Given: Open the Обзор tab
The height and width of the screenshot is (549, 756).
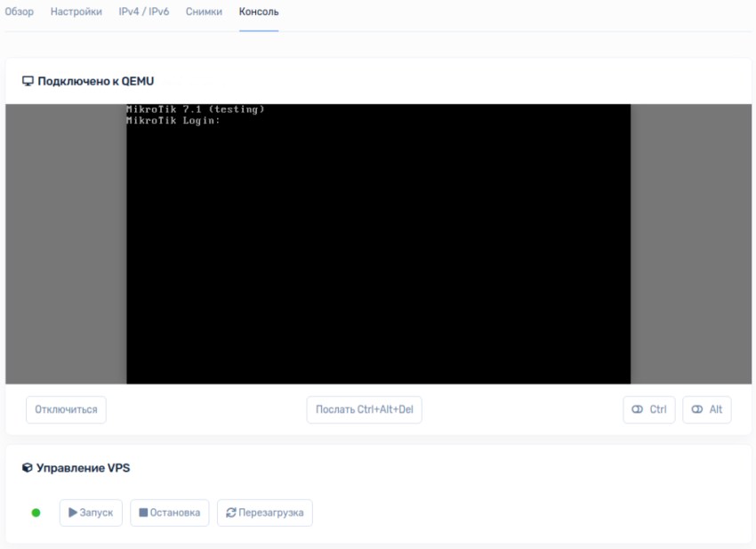Looking at the screenshot, I should pyautogui.click(x=20, y=12).
